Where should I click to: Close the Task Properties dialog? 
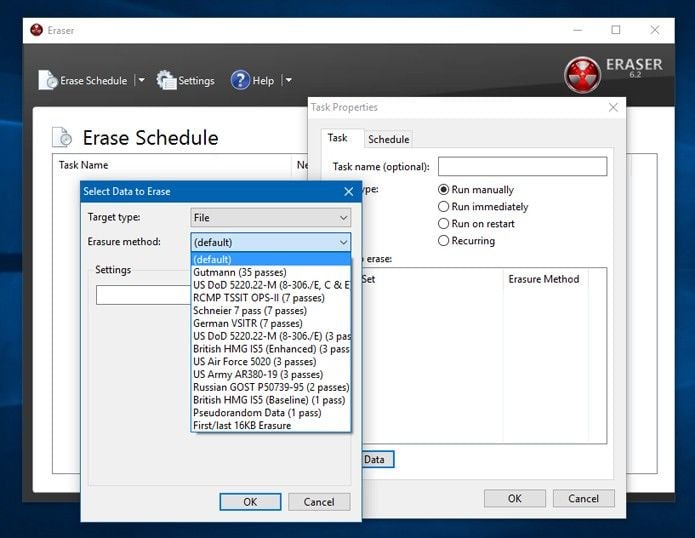[x=613, y=107]
